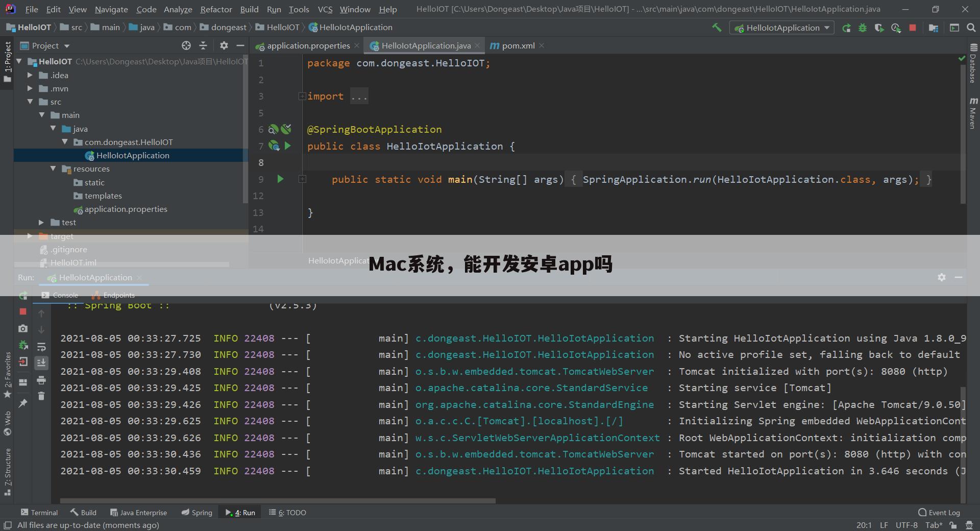Viewport: 980px width, 531px height.
Task: Open the Maven side panel
Action: pos(973,113)
